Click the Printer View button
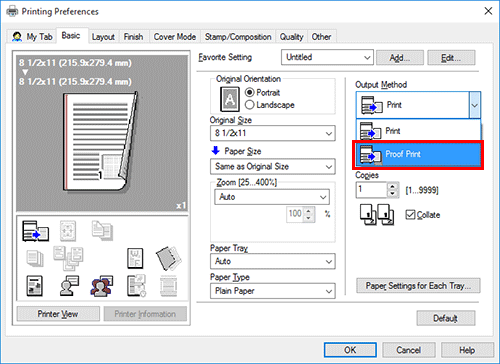The image size is (500, 364). tap(58, 314)
